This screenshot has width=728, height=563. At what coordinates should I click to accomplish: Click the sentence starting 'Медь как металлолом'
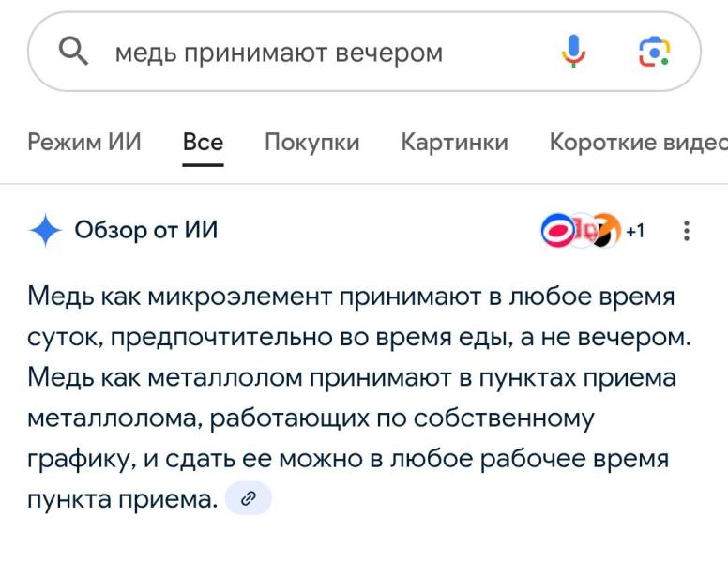(351, 378)
